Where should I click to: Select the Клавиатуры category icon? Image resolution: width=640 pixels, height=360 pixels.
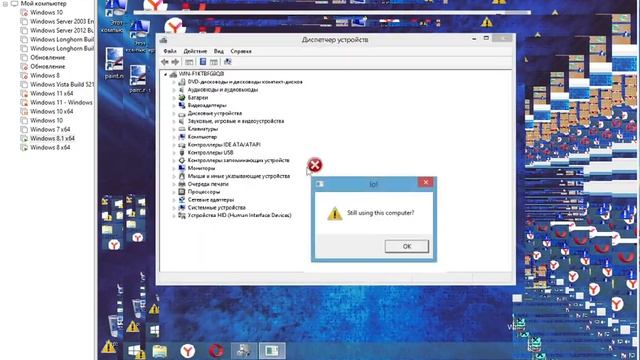[182, 129]
